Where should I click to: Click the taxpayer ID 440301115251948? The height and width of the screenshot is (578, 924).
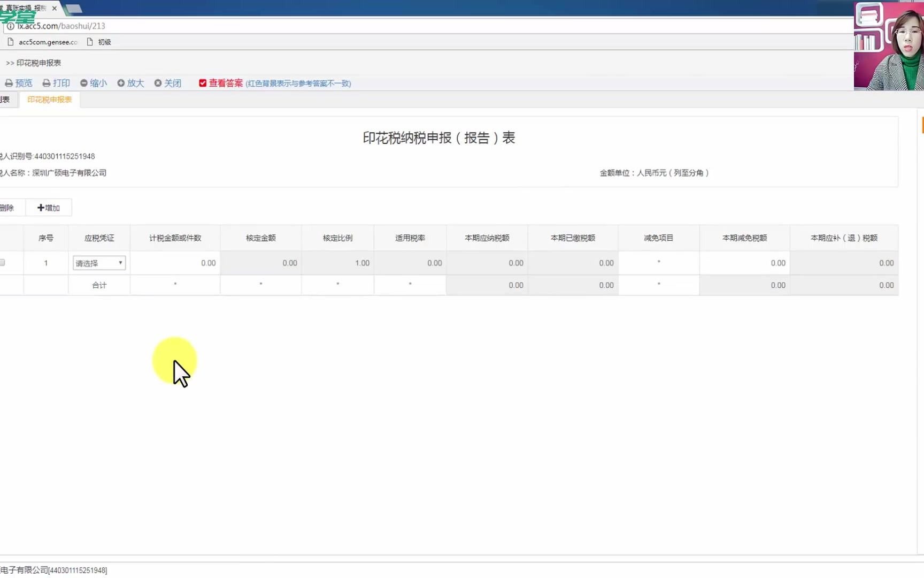[65, 156]
